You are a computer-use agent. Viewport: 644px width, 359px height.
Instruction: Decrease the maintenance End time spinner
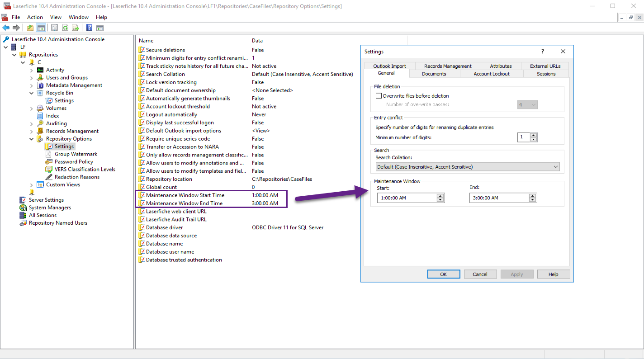(533, 200)
